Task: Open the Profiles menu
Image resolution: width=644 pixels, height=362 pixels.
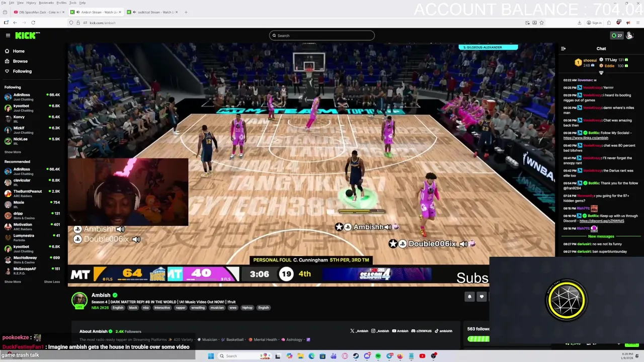Action: coord(61,3)
